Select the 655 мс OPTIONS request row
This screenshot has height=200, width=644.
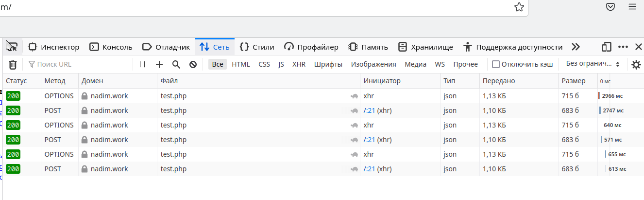point(323,154)
